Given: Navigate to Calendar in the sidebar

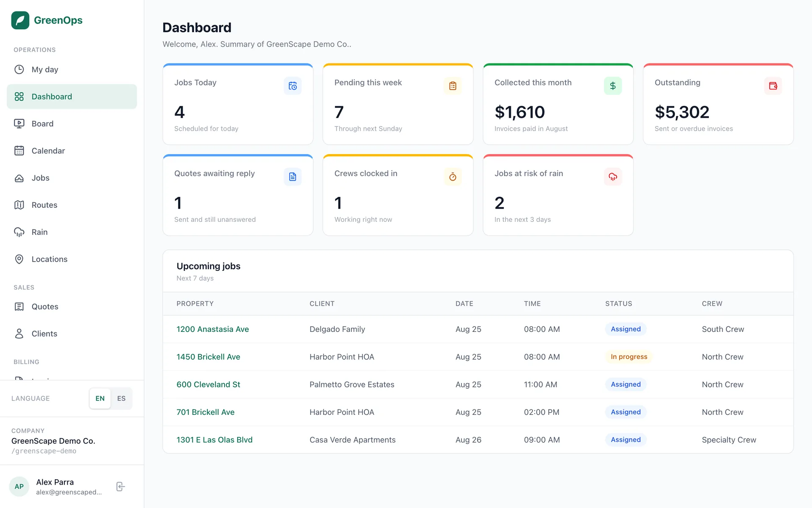Looking at the screenshot, I should [72, 151].
